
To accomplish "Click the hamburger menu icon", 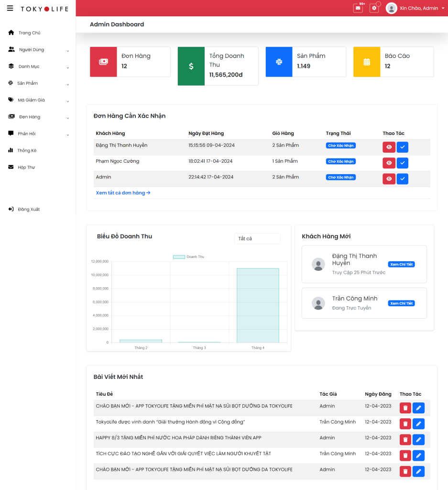I will point(10,8).
